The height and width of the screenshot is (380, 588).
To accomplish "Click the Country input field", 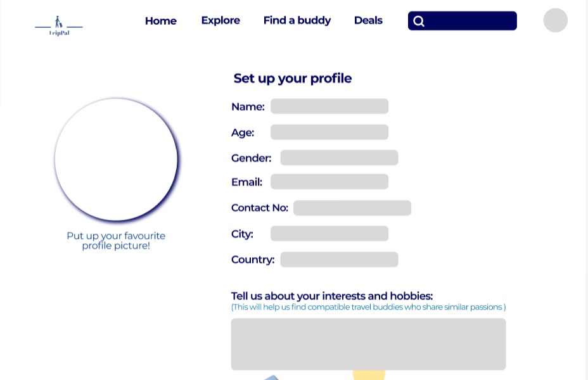I will [x=339, y=259].
